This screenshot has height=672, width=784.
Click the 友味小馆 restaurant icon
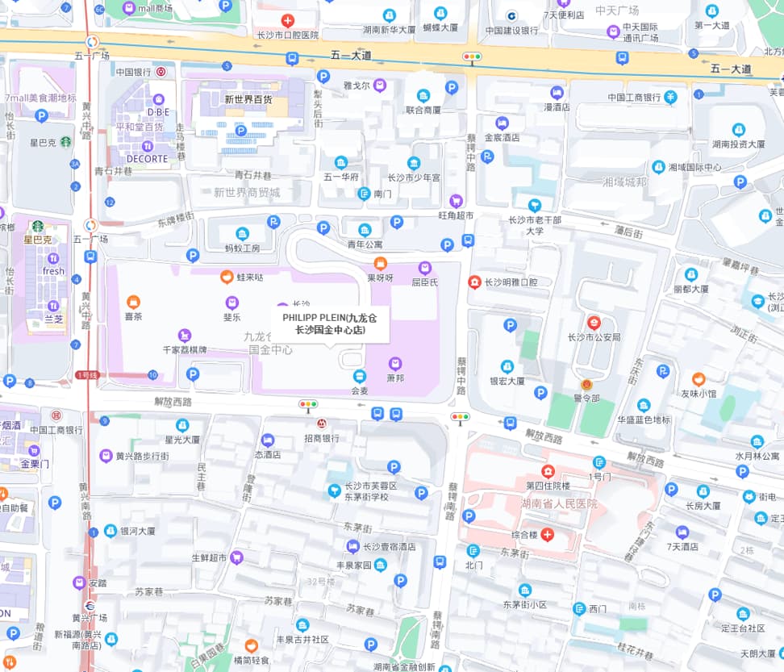pos(699,379)
